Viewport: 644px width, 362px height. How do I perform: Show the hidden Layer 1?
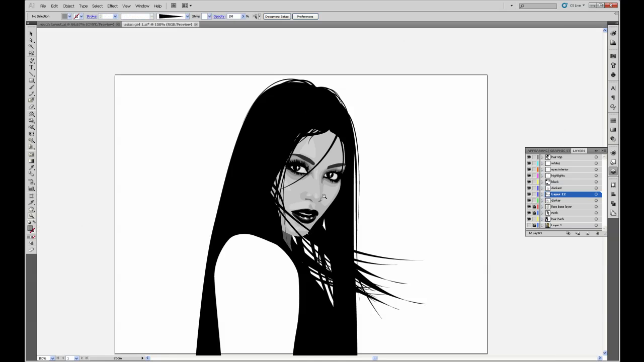pyautogui.click(x=529, y=225)
